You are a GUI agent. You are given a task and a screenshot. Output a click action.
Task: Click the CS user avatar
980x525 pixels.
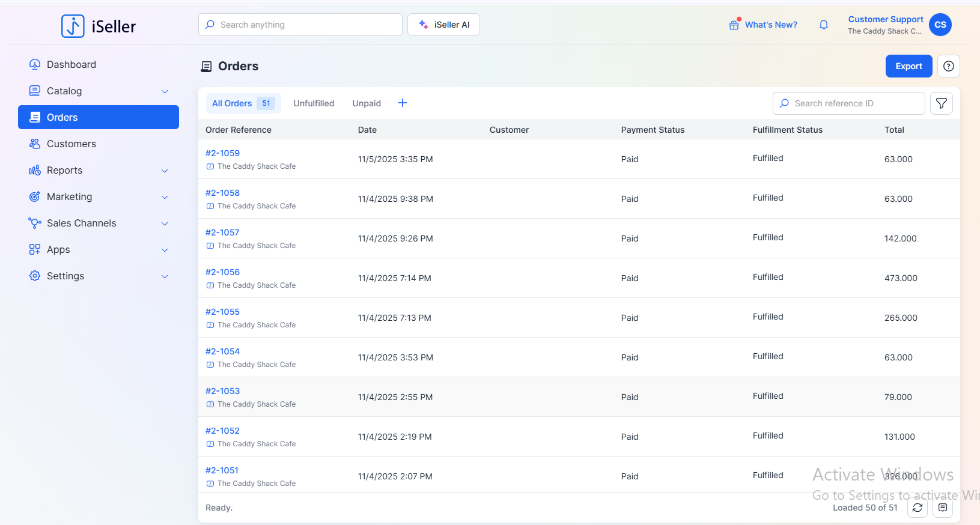pos(940,25)
